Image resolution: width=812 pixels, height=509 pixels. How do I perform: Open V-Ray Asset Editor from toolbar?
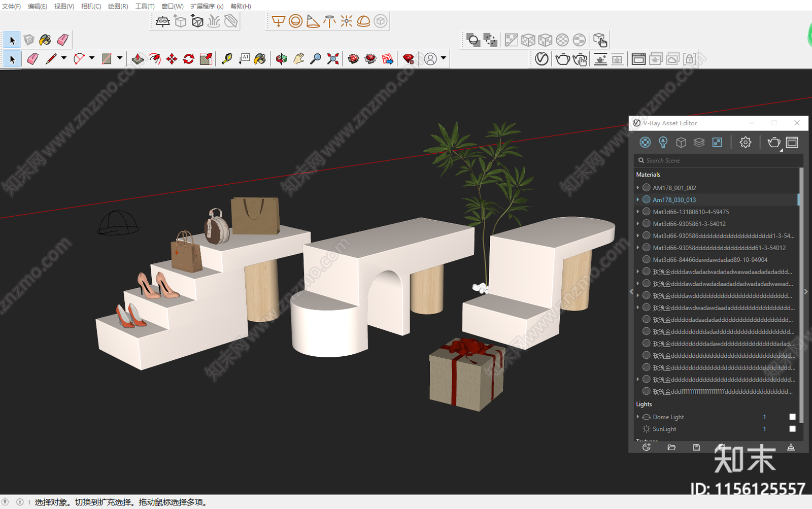pyautogui.click(x=542, y=59)
